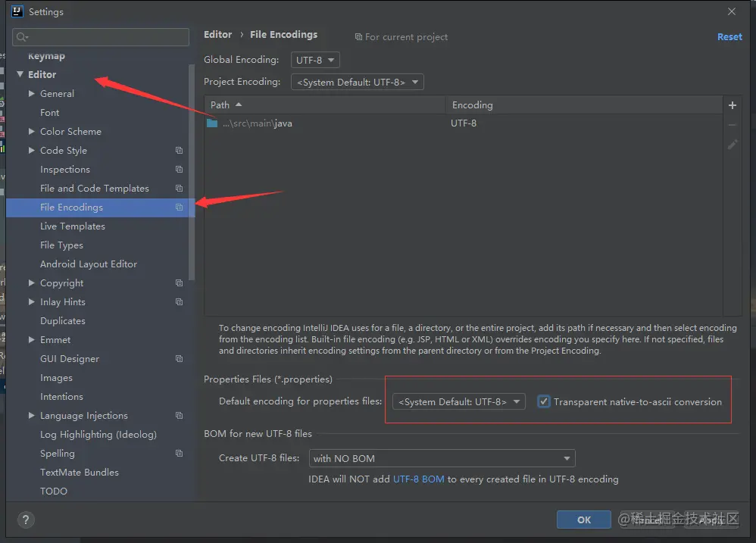Click Editor in the breadcrumb
Image resolution: width=756 pixels, height=543 pixels.
point(218,35)
